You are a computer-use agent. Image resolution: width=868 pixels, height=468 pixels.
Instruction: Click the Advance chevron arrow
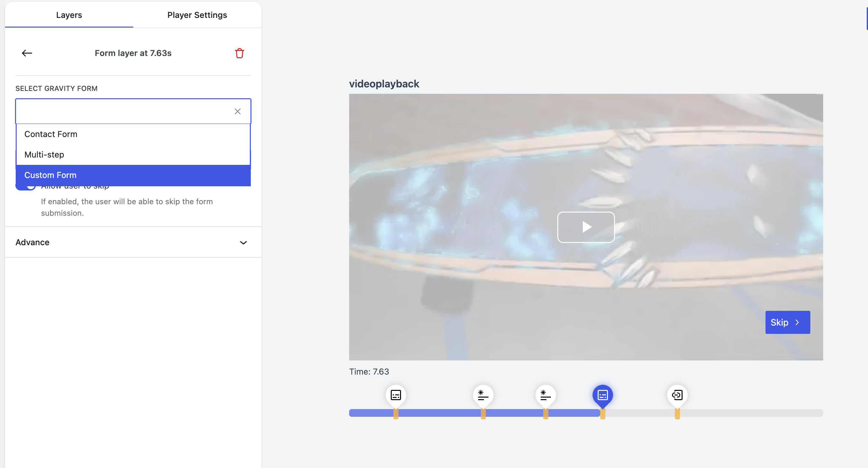(x=243, y=242)
